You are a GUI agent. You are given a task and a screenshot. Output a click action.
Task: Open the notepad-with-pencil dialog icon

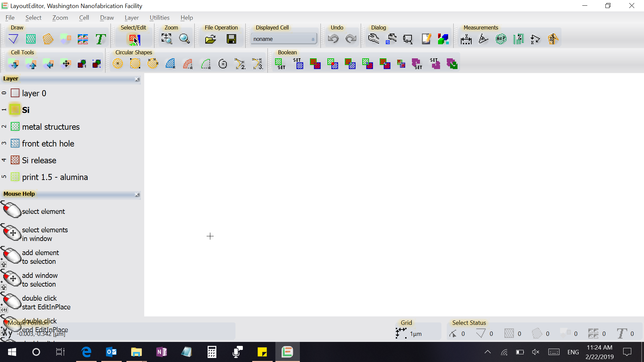[x=426, y=39]
